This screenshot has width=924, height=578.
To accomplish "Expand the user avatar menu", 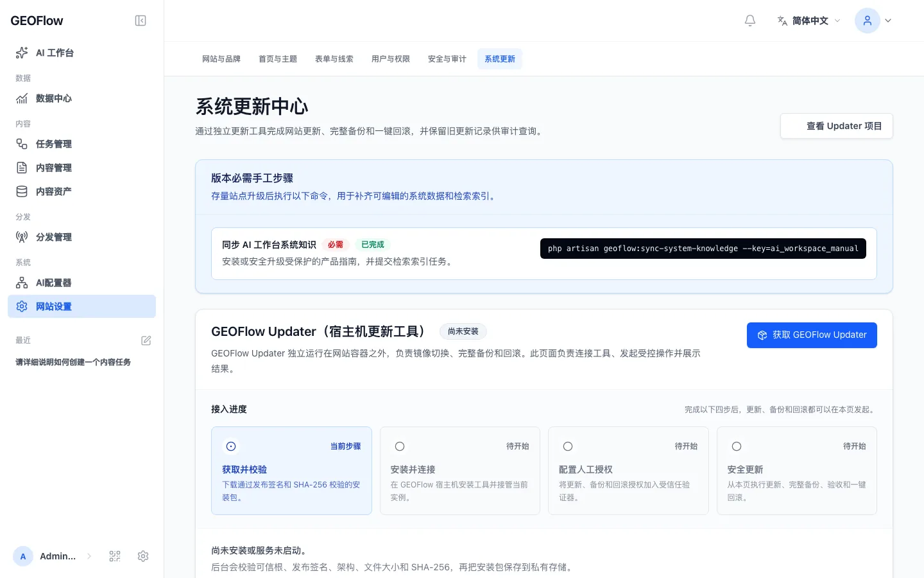I will [874, 21].
